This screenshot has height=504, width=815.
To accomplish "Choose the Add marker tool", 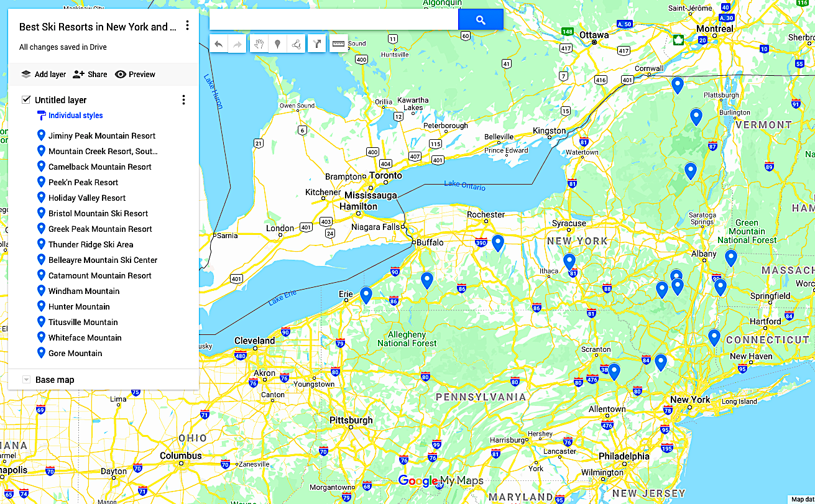I will click(277, 44).
